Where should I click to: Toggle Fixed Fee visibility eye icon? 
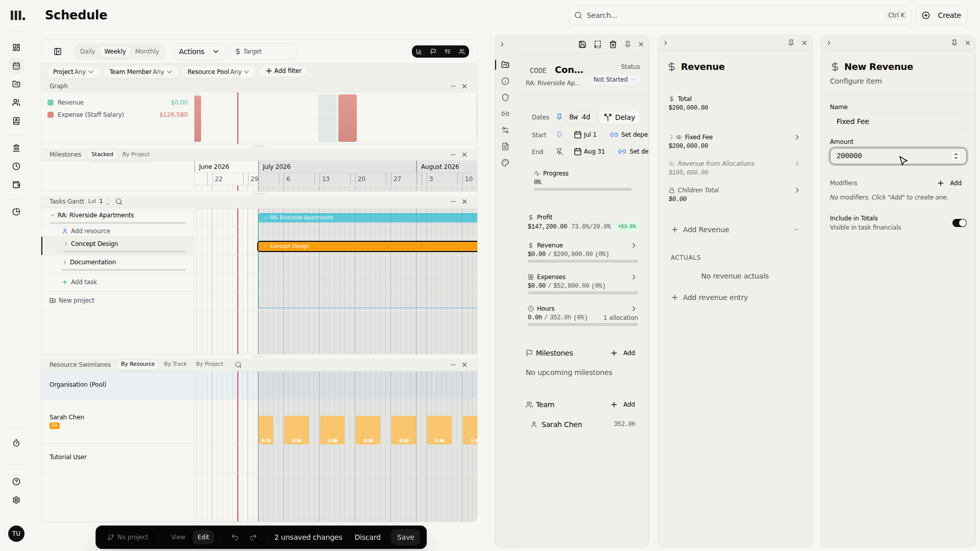[x=679, y=137]
